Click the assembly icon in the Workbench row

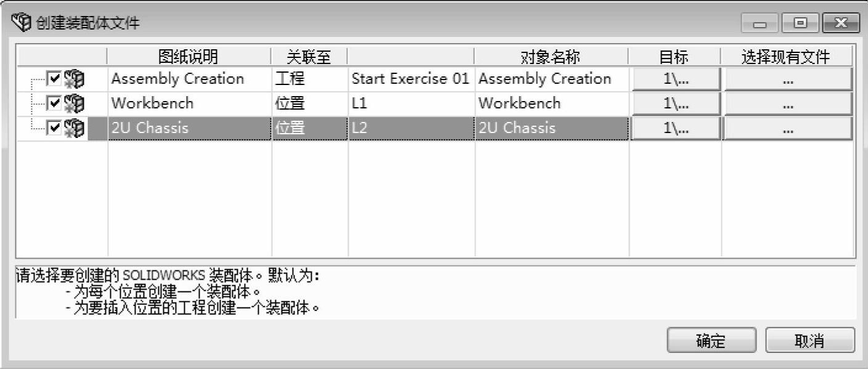[x=75, y=103]
